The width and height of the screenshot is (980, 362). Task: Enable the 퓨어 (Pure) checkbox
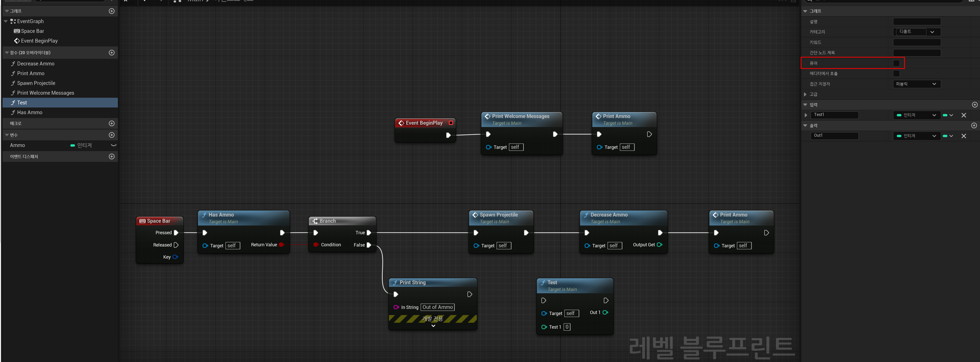coord(896,63)
